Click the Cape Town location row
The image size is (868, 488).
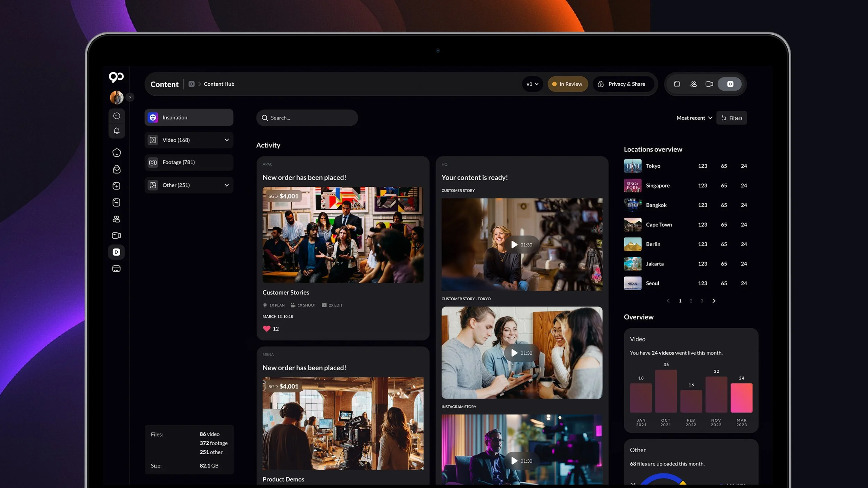tap(685, 225)
